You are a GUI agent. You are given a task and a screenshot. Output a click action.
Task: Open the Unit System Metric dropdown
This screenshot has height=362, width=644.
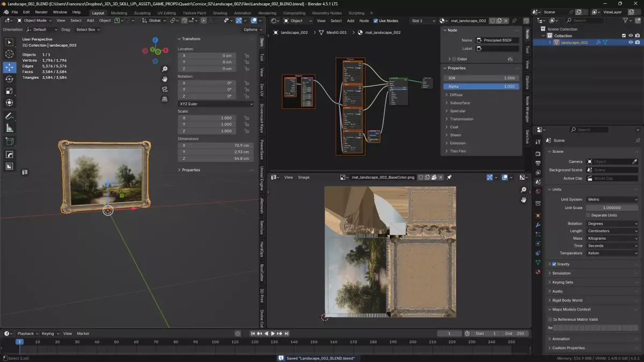click(x=612, y=200)
